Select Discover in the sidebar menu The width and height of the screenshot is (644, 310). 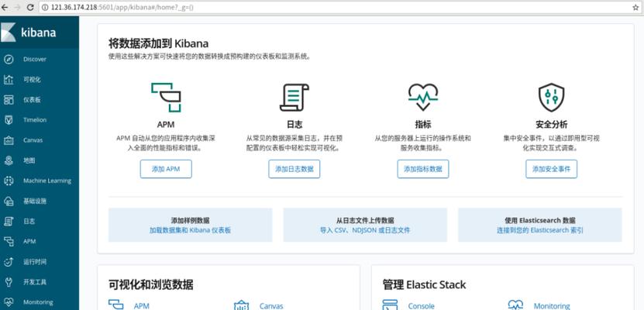pyautogui.click(x=35, y=59)
